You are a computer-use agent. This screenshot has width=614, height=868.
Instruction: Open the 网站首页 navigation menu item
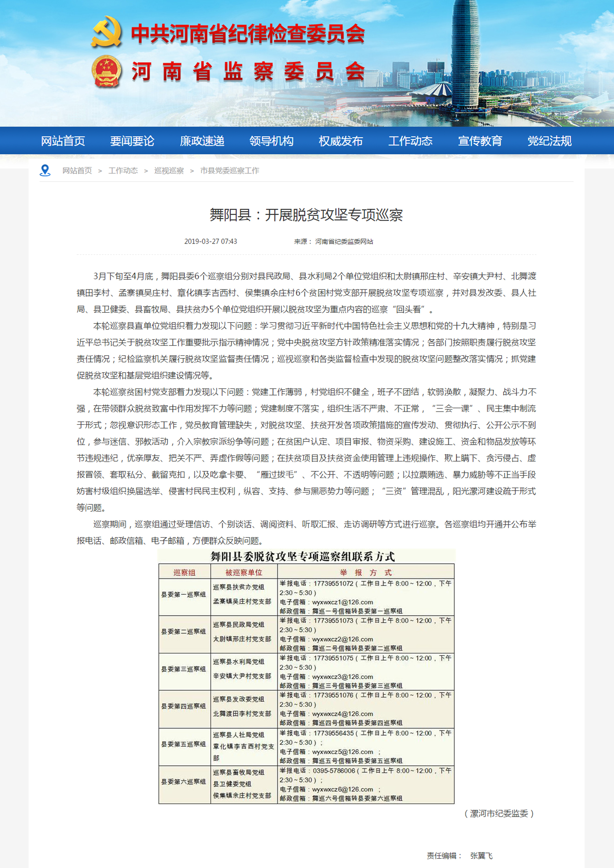point(63,141)
